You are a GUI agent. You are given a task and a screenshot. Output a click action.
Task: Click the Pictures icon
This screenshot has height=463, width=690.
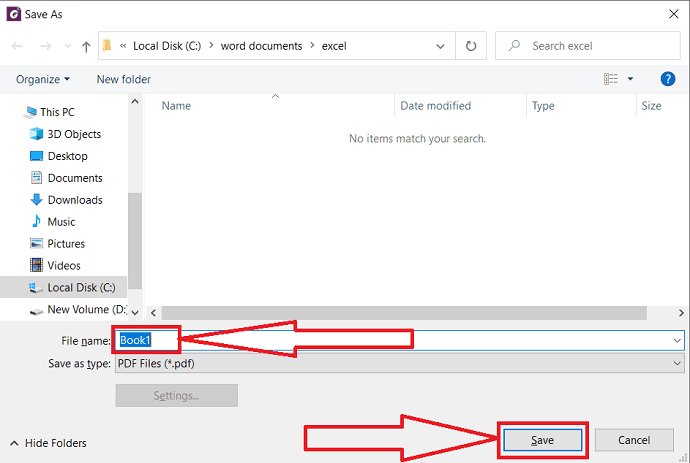(36, 243)
